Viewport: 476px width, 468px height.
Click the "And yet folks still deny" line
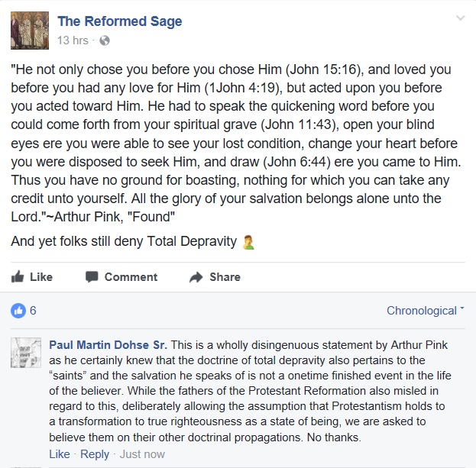(122, 242)
